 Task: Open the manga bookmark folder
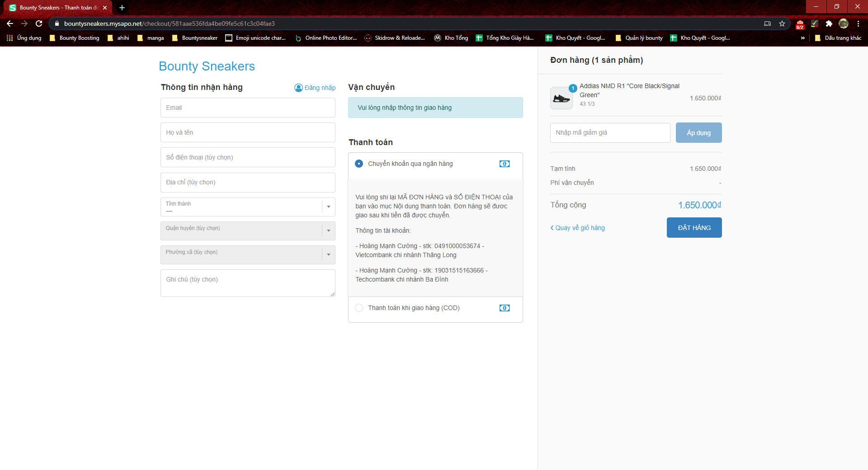[151, 38]
